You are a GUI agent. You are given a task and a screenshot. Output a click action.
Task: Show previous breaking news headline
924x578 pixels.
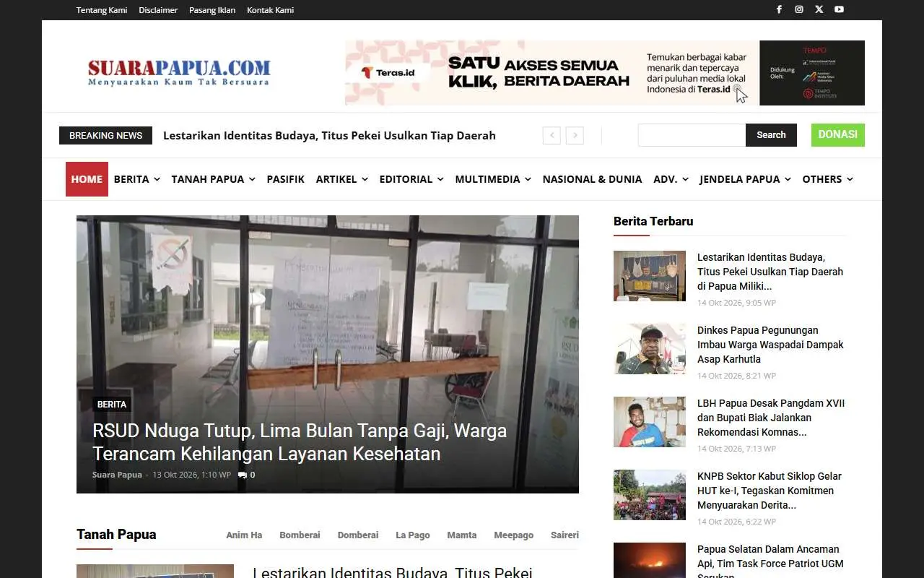(552, 135)
